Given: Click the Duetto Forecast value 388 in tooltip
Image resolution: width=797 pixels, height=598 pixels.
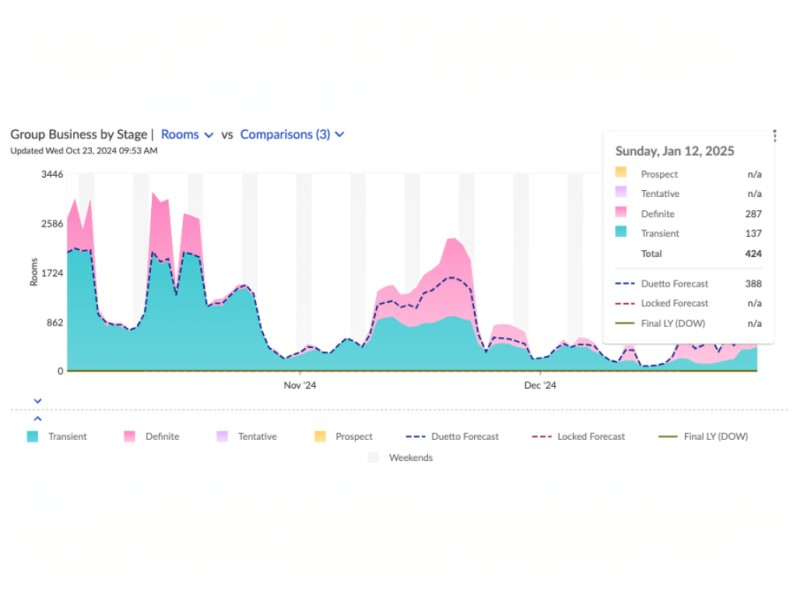Looking at the screenshot, I should [753, 284].
